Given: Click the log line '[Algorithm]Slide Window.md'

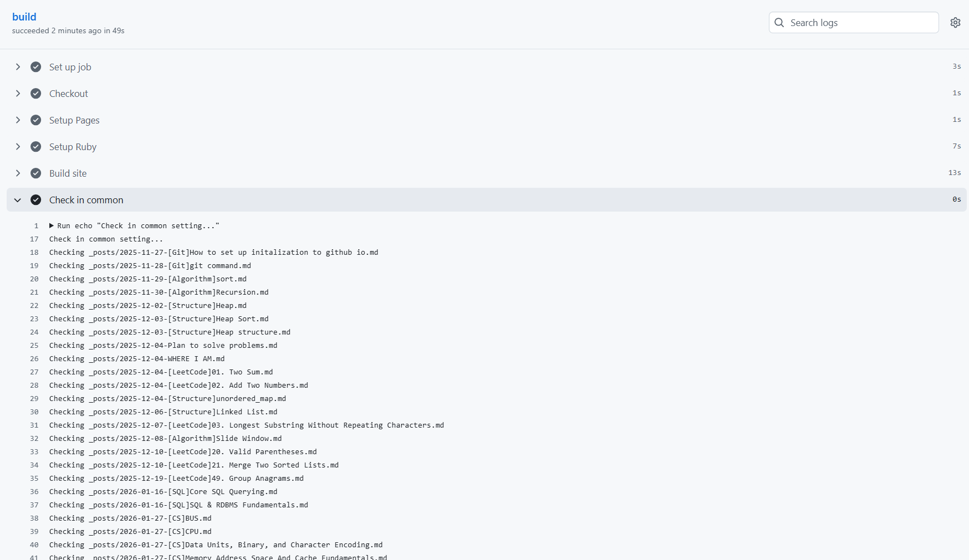Looking at the screenshot, I should (x=165, y=439).
